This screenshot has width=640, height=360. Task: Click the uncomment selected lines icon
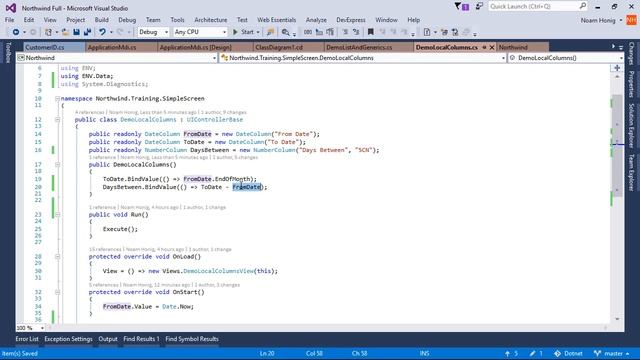coord(356,32)
